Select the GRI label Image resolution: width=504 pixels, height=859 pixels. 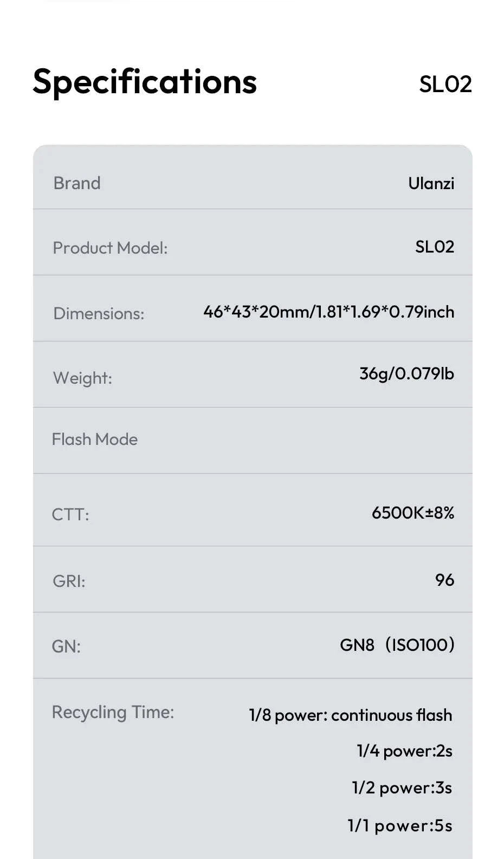[x=69, y=581]
